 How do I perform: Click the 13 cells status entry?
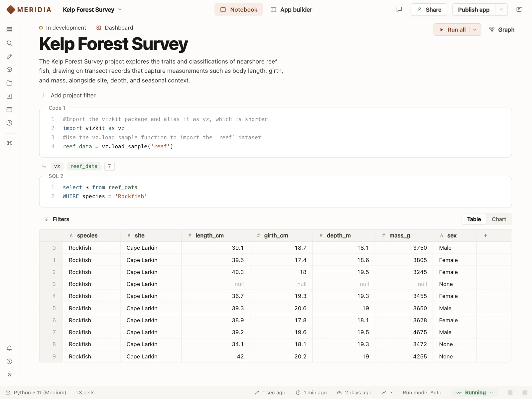pos(85,393)
